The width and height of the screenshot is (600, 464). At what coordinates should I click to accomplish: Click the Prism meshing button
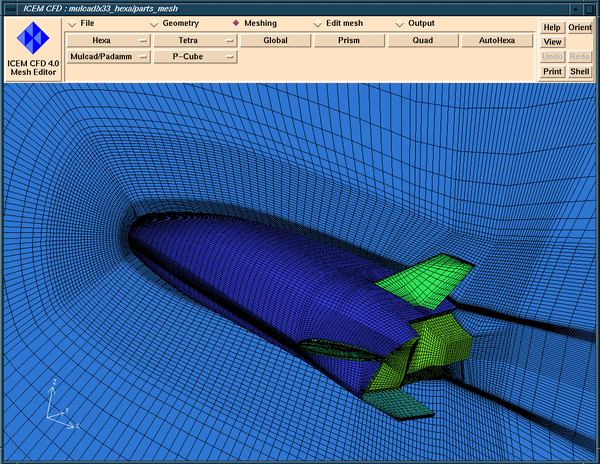point(349,41)
